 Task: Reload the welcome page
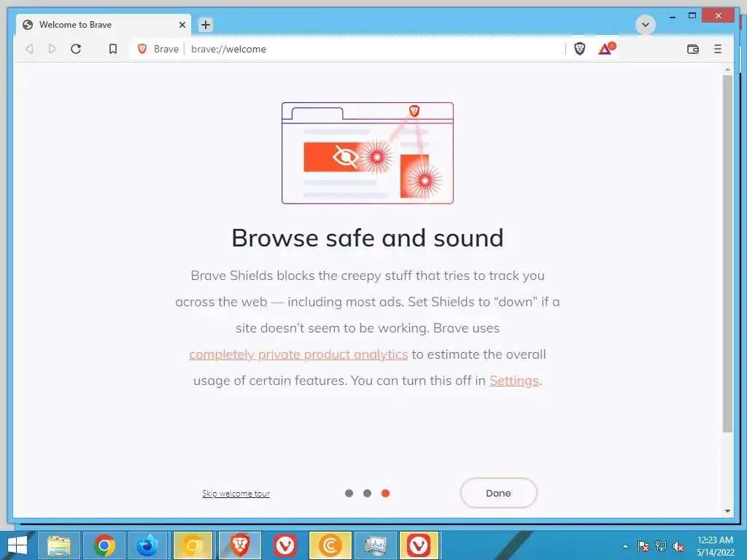tap(76, 49)
